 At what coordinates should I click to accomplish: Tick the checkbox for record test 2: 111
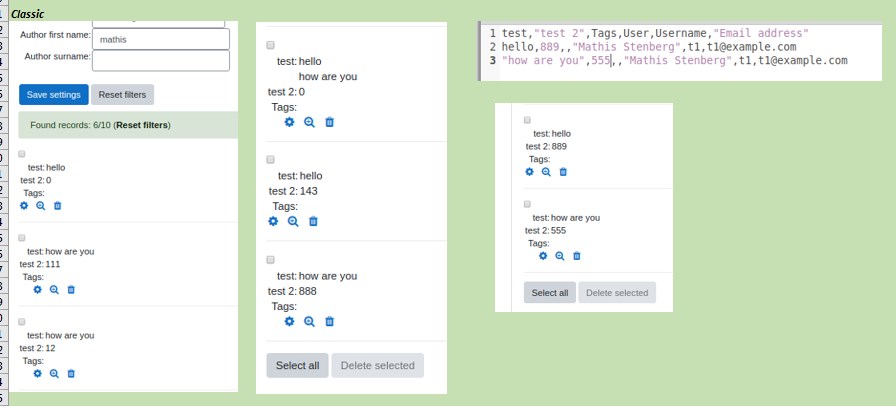22,238
